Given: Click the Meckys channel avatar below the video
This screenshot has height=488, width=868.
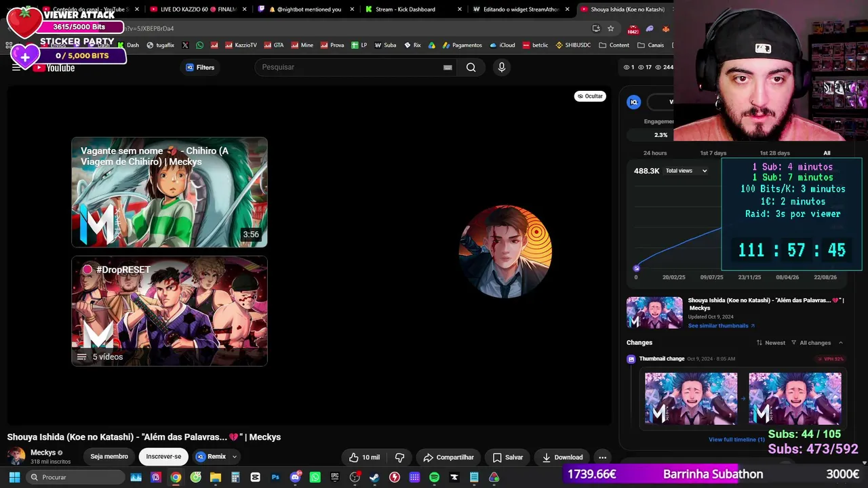Looking at the screenshot, I should [x=16, y=456].
